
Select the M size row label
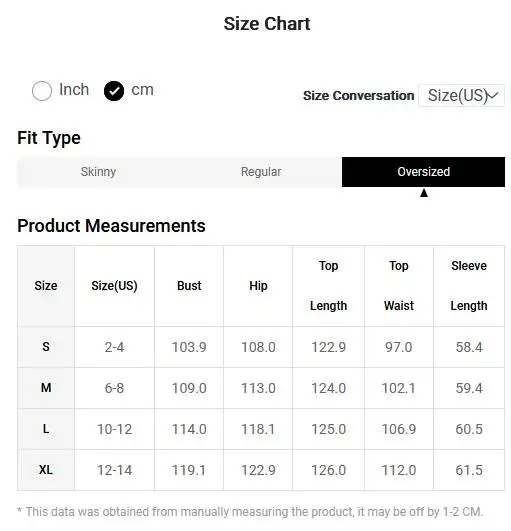(46, 388)
